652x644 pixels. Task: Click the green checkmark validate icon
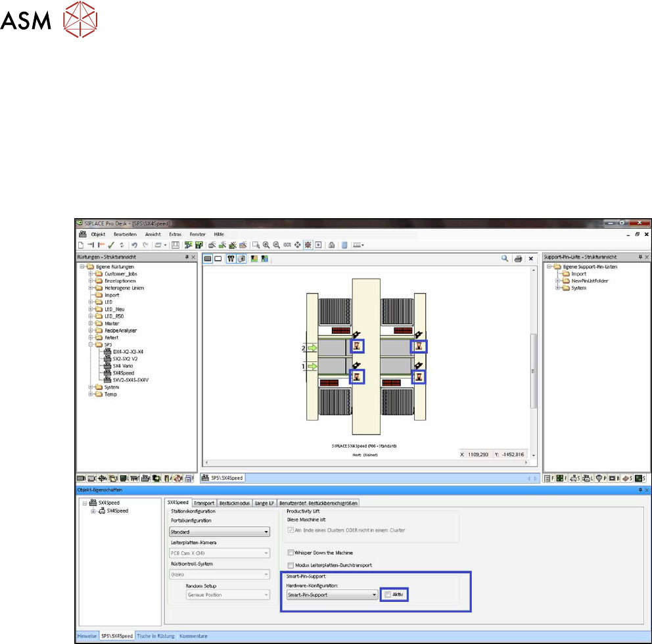[111, 245]
